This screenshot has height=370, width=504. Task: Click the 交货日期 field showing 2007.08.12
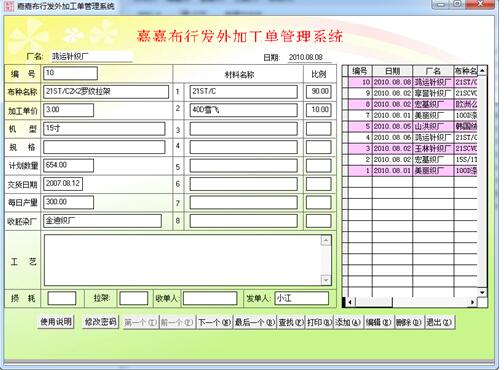point(63,184)
